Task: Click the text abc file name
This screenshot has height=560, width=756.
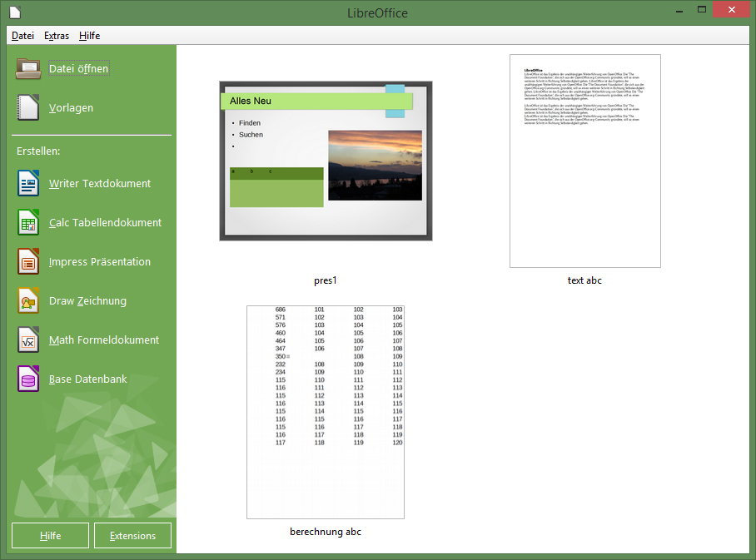Action: pos(584,280)
